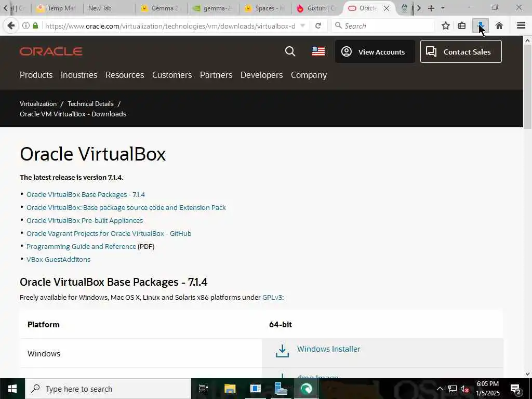
Task: List all tabs dropdown arrow
Action: click(x=443, y=8)
